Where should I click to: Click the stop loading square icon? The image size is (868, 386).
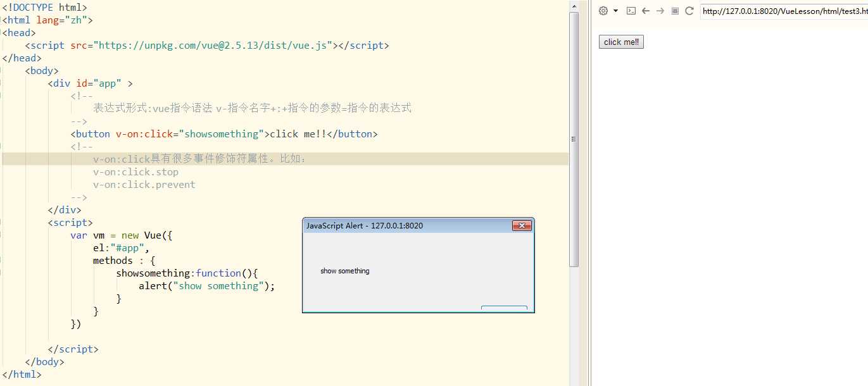675,11
